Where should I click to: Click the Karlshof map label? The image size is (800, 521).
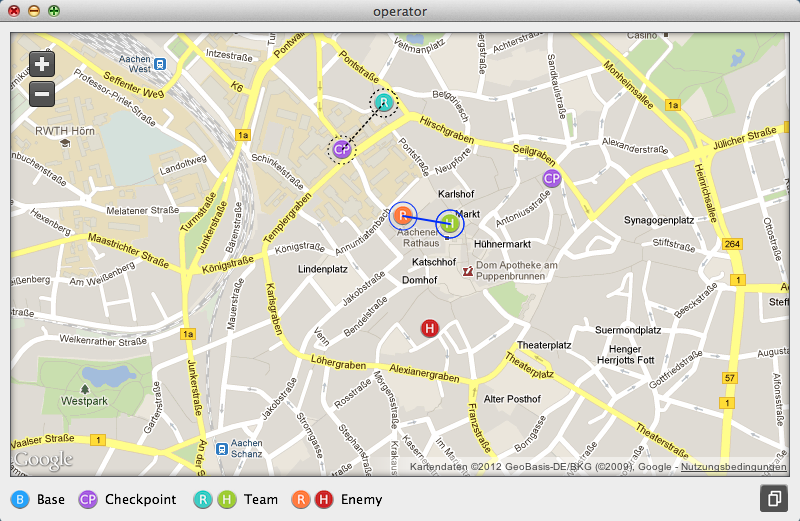(x=456, y=194)
